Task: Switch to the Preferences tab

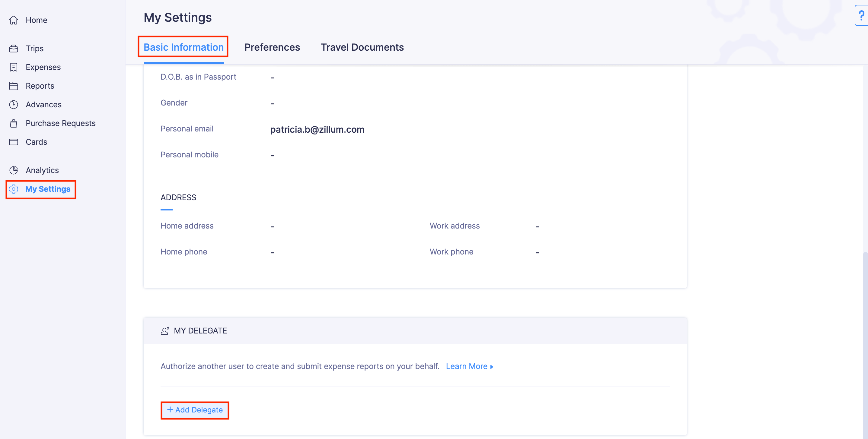Action: click(272, 47)
